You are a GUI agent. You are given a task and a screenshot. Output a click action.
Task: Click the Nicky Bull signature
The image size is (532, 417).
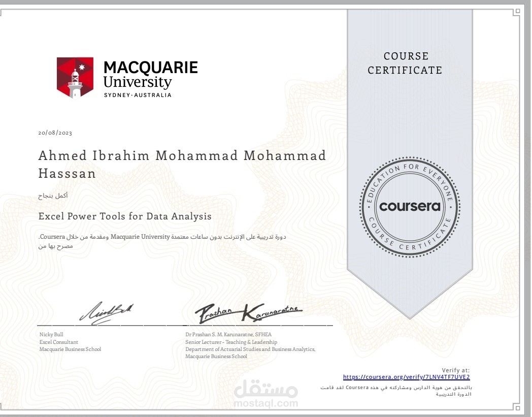pyautogui.click(x=107, y=313)
